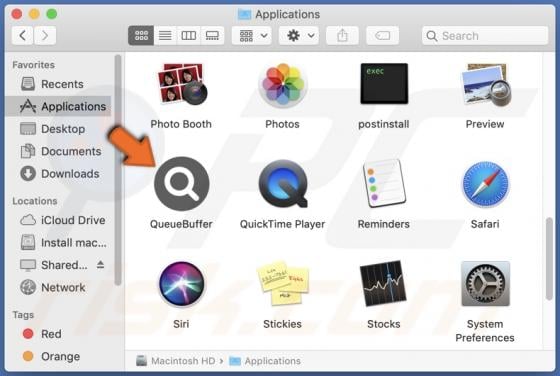
Task: Click the Share toolbar button
Action: 342,35
